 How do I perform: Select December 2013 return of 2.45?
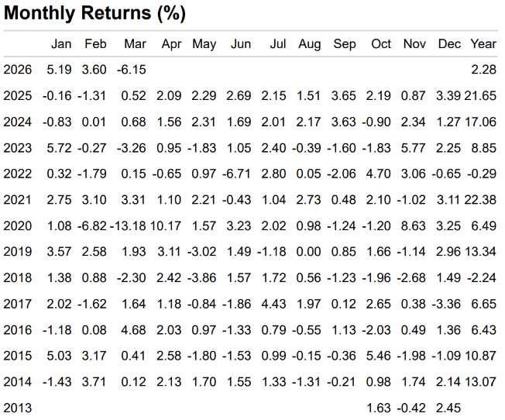(x=450, y=407)
